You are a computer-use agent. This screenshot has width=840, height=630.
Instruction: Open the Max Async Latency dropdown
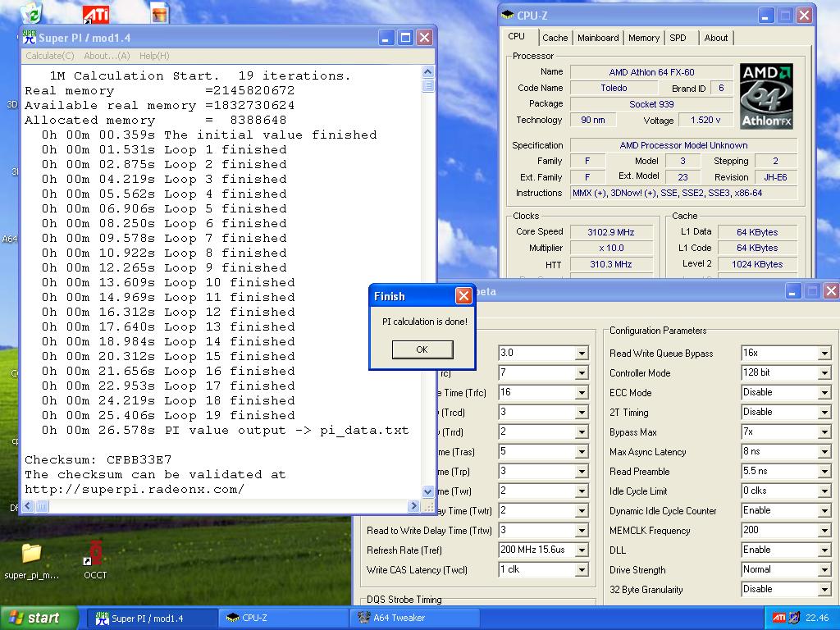[825, 452]
